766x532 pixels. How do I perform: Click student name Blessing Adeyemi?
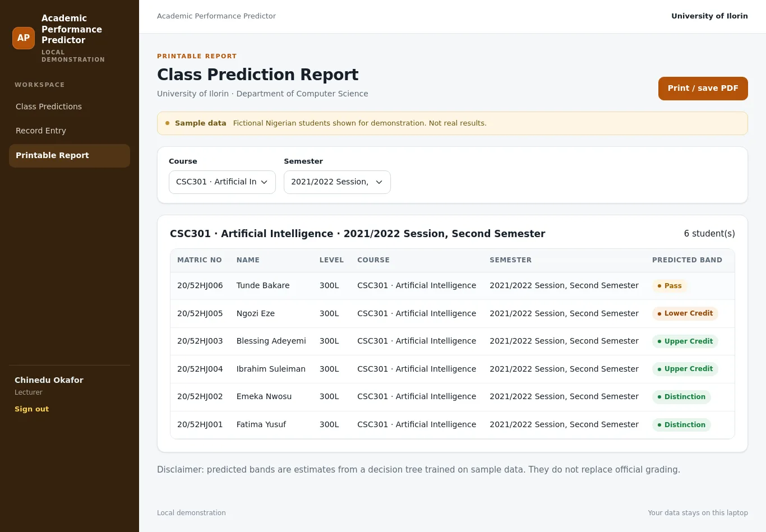click(x=271, y=341)
